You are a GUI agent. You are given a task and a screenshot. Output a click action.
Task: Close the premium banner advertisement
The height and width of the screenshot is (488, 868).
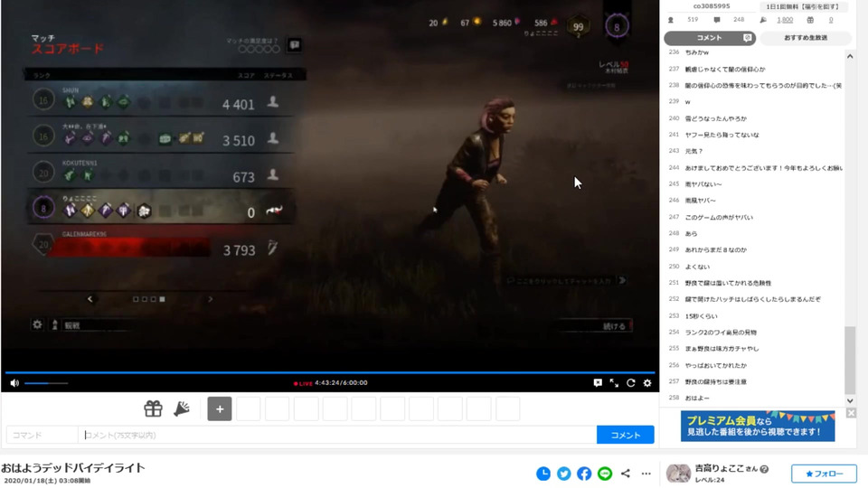point(851,413)
